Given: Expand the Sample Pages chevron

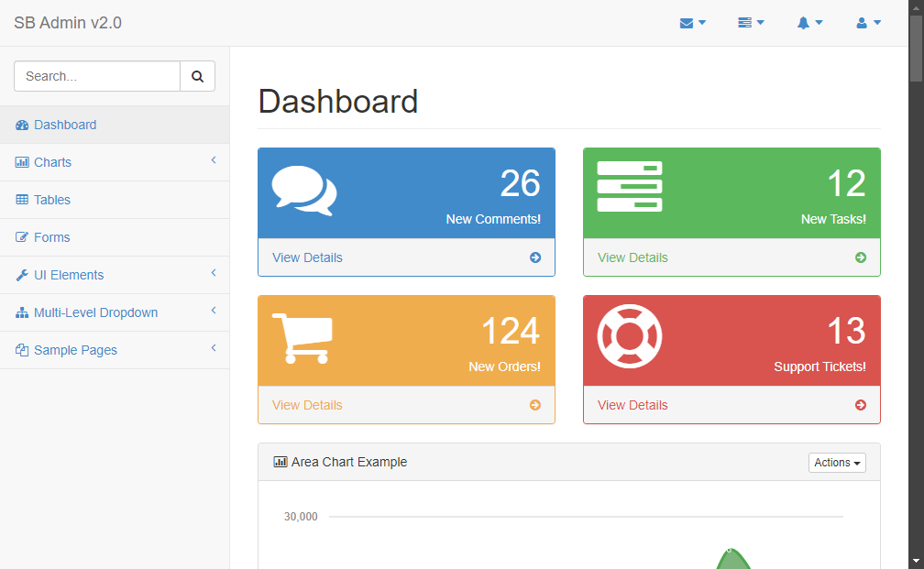Looking at the screenshot, I should point(214,348).
